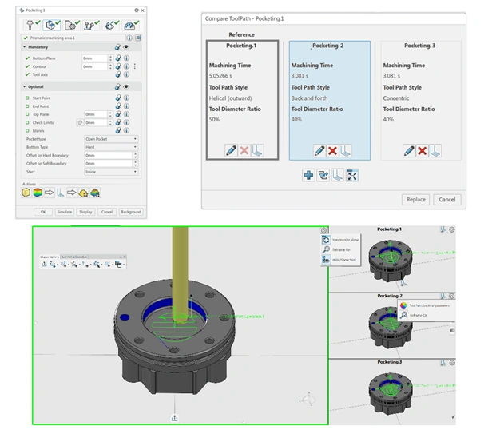Click info icon on Islands row
Image resolution: width=504 pixels, height=430 pixels.
pyautogui.click(x=127, y=130)
